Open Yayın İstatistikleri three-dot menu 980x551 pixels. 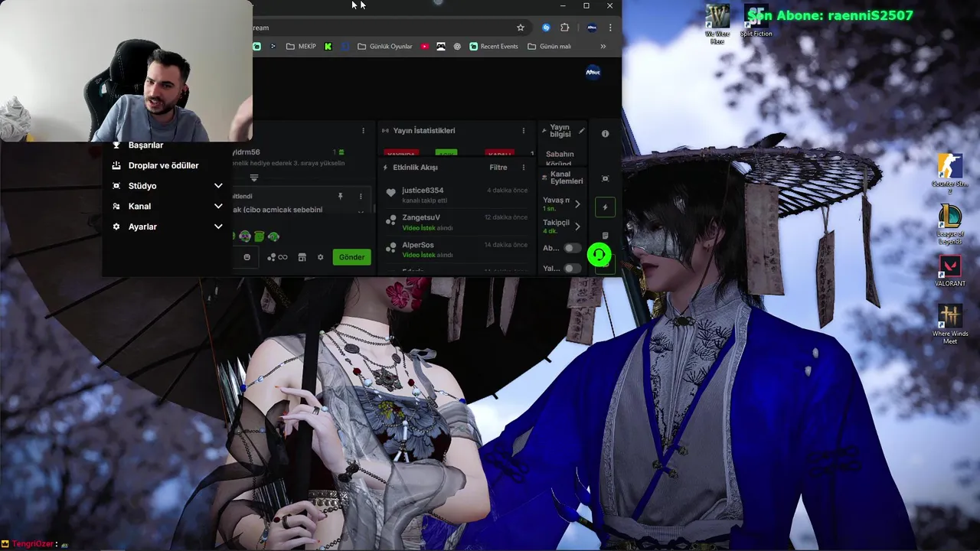click(x=524, y=131)
